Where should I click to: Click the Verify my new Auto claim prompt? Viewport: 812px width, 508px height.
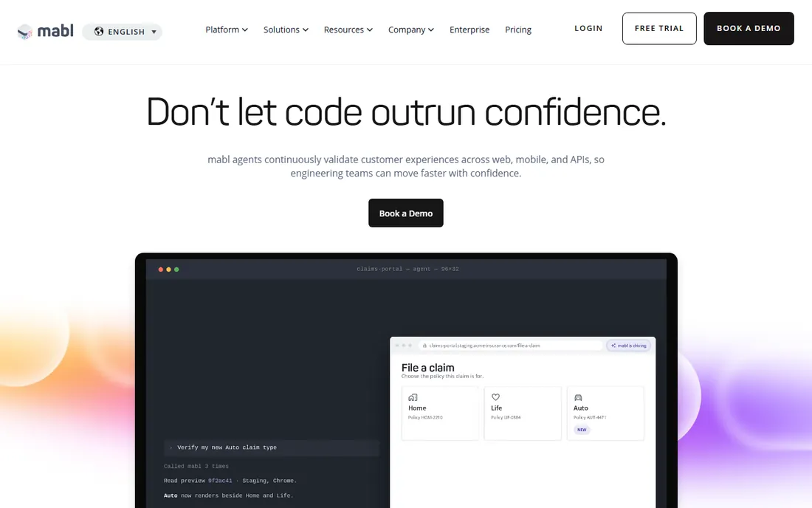272,447
